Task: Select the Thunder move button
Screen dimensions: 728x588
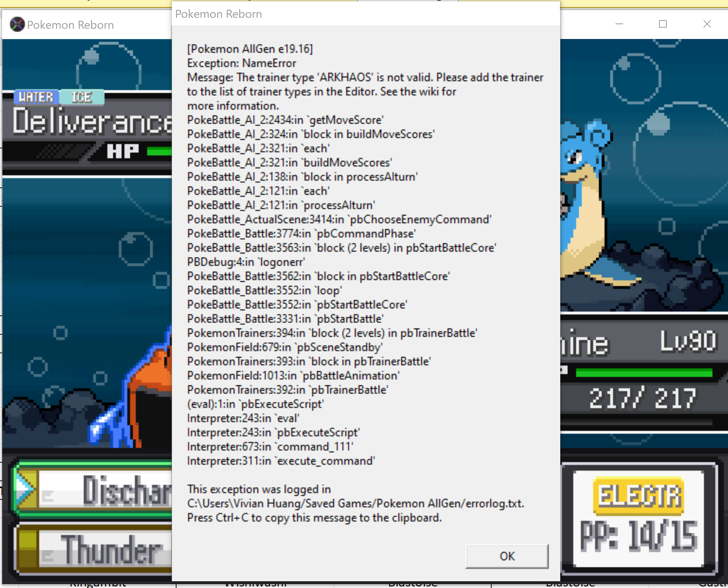Action: tap(93, 549)
